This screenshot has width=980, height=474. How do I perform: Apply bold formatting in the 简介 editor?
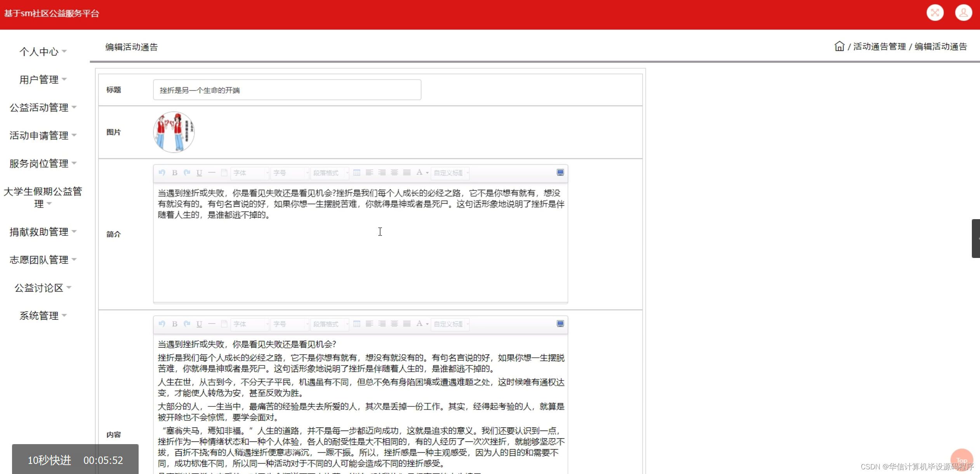point(174,173)
